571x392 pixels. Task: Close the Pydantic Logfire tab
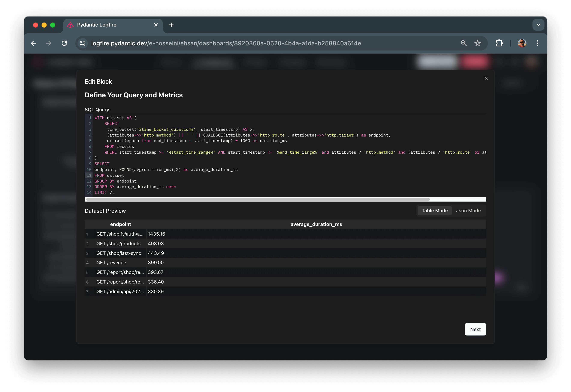pos(156,25)
